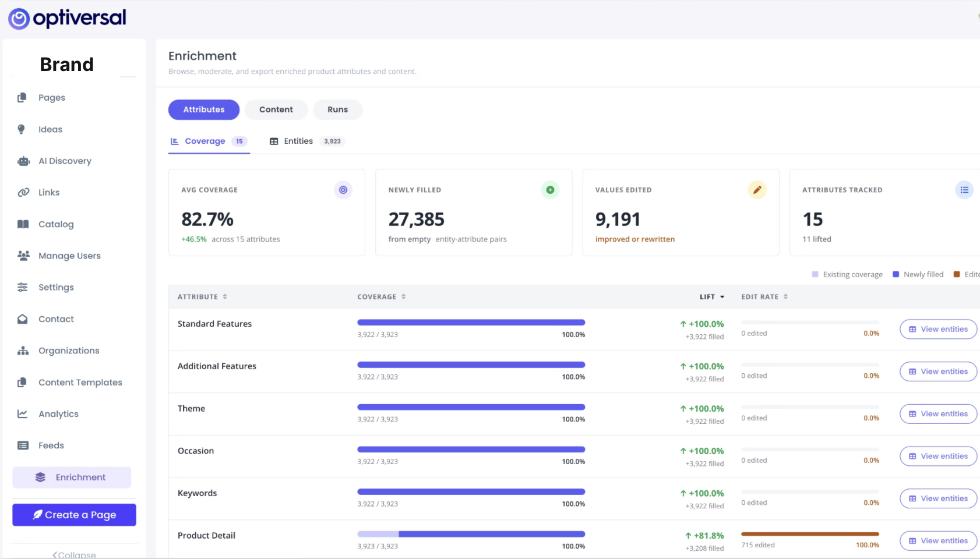980x559 pixels.
Task: Toggle Existing coverage legend swatch
Action: [x=815, y=274]
